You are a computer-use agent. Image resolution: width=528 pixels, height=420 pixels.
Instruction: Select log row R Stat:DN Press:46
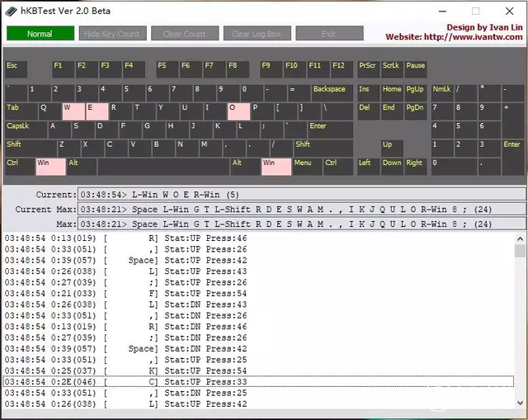click(258, 327)
